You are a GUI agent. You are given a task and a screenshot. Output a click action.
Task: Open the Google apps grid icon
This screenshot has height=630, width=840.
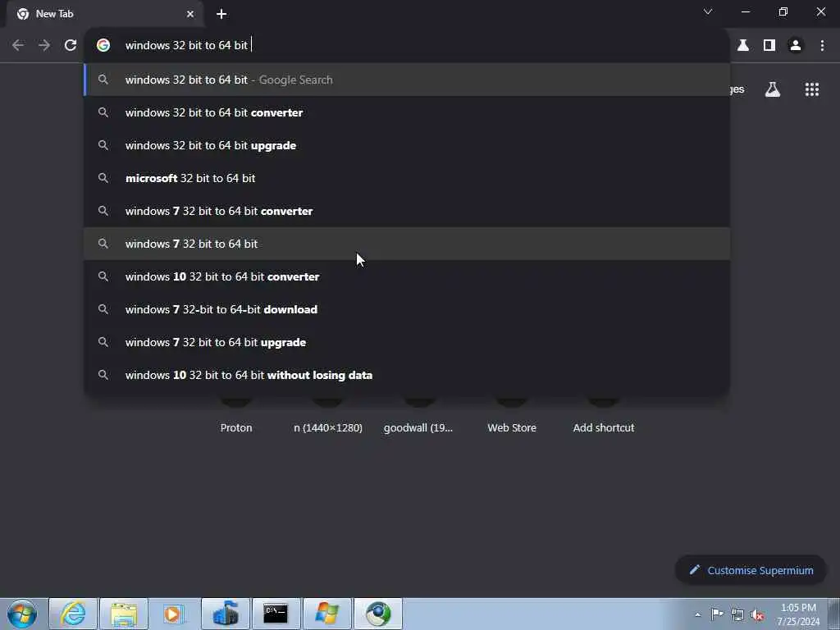(812, 89)
